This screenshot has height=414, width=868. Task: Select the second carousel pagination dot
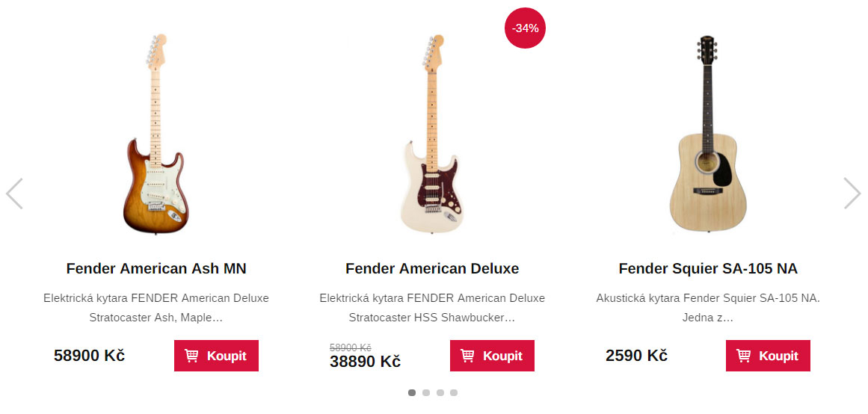point(426,392)
